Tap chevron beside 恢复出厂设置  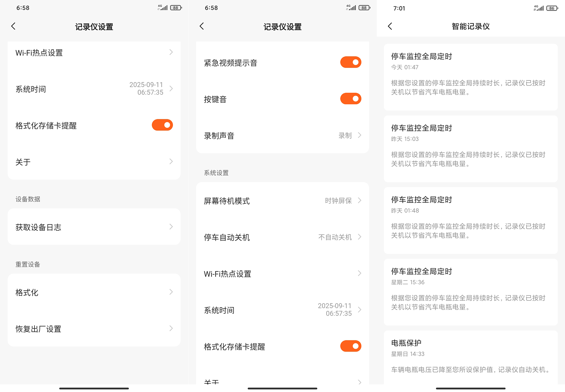171,328
